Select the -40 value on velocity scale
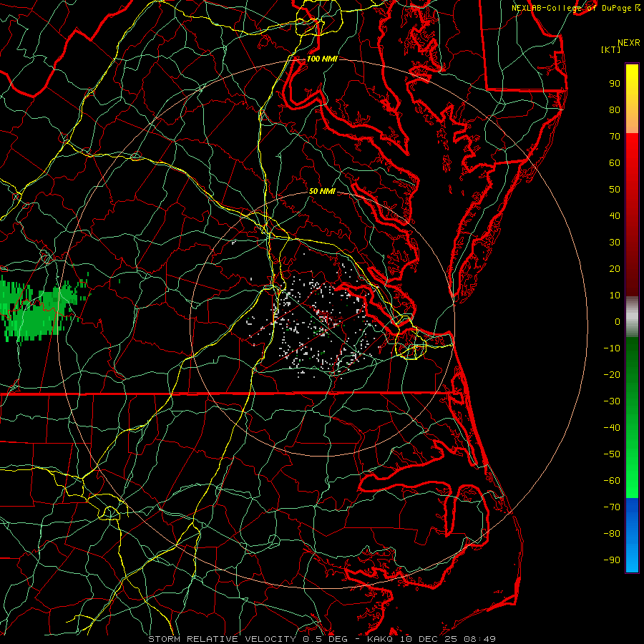 point(612,428)
